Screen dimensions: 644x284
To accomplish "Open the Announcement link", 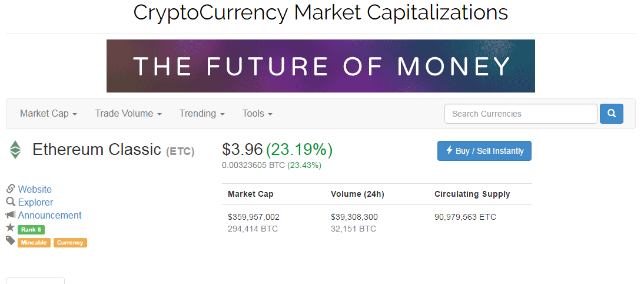I will pyautogui.click(x=49, y=215).
